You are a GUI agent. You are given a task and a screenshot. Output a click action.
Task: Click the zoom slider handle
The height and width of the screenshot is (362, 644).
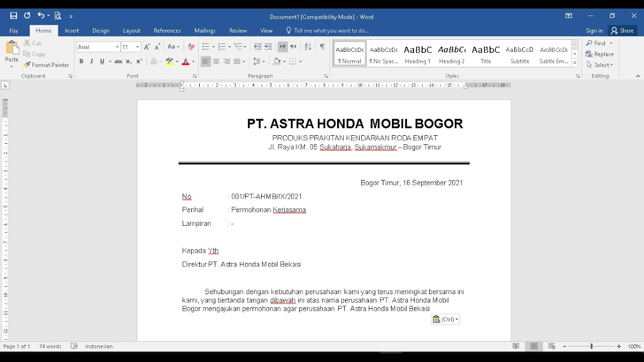592,346
